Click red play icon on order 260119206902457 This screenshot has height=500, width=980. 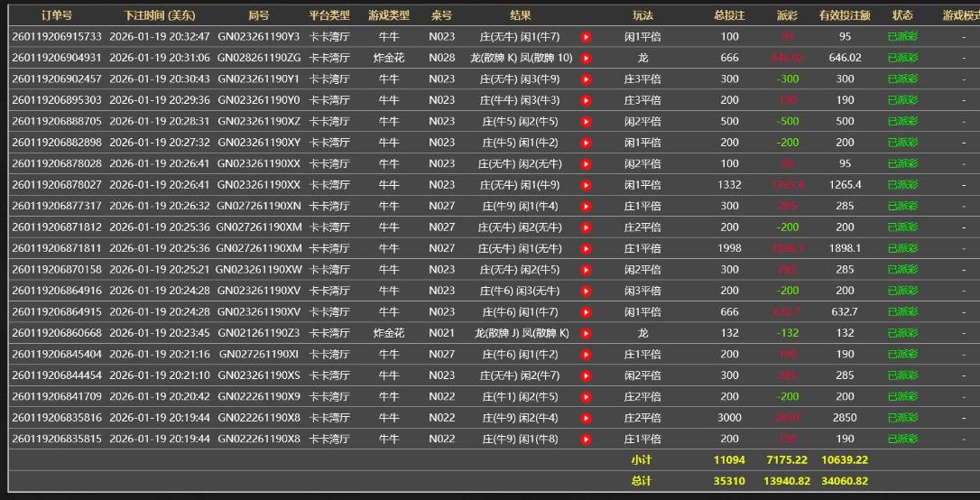click(x=586, y=79)
